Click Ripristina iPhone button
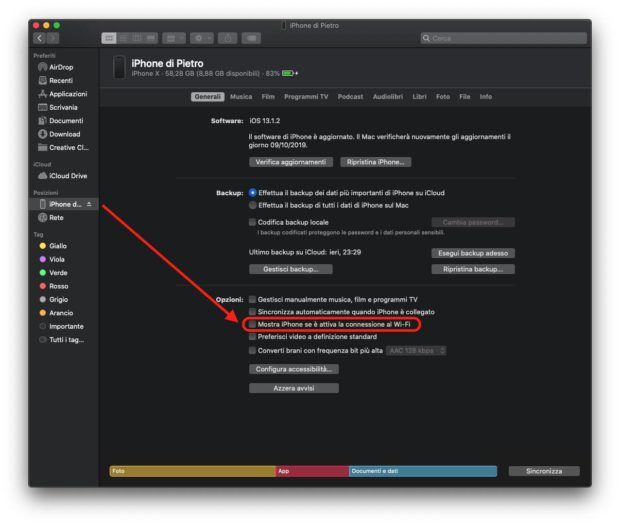Viewport: 620px width, 525px height. coord(376,162)
